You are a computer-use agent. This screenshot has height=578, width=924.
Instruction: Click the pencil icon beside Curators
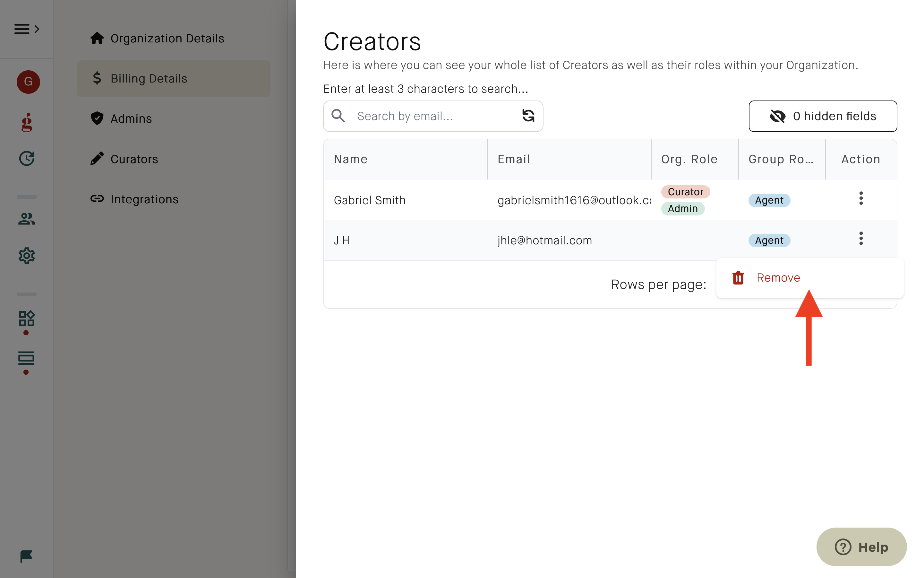pyautogui.click(x=97, y=158)
